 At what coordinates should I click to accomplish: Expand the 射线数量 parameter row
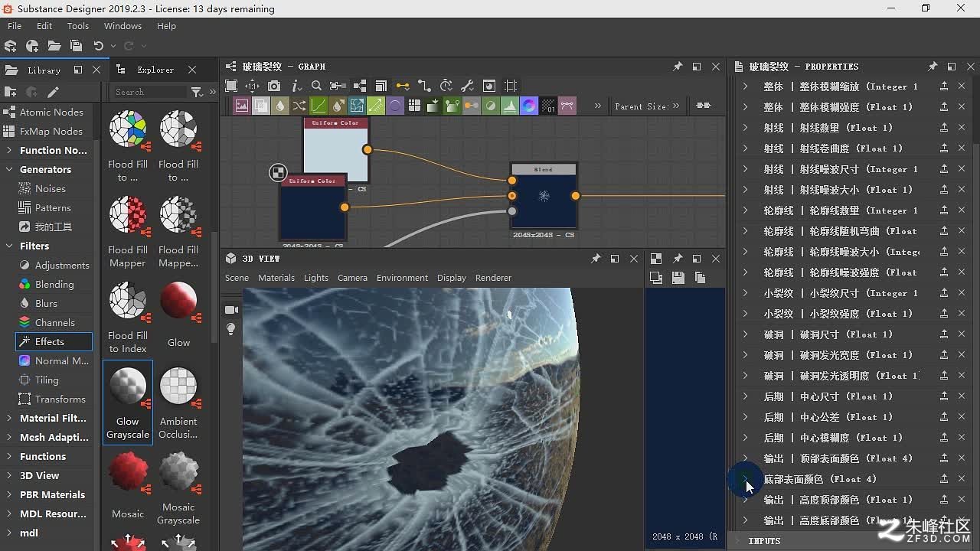pyautogui.click(x=746, y=128)
